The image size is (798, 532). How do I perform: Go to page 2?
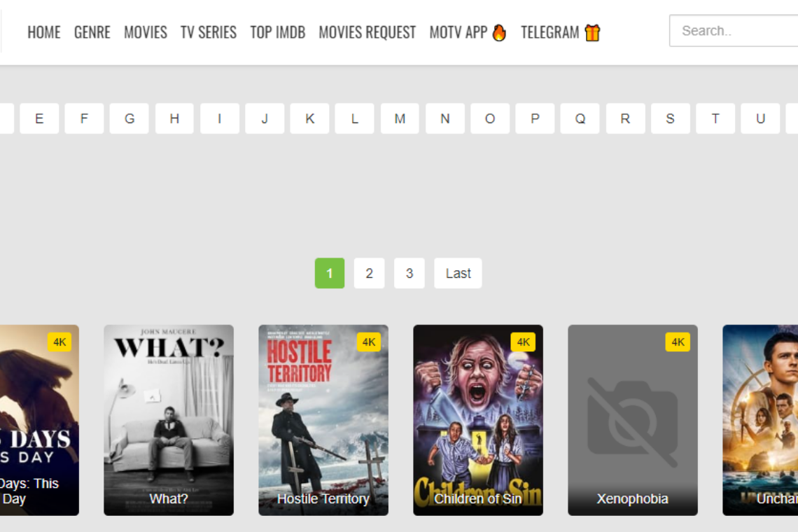click(370, 274)
